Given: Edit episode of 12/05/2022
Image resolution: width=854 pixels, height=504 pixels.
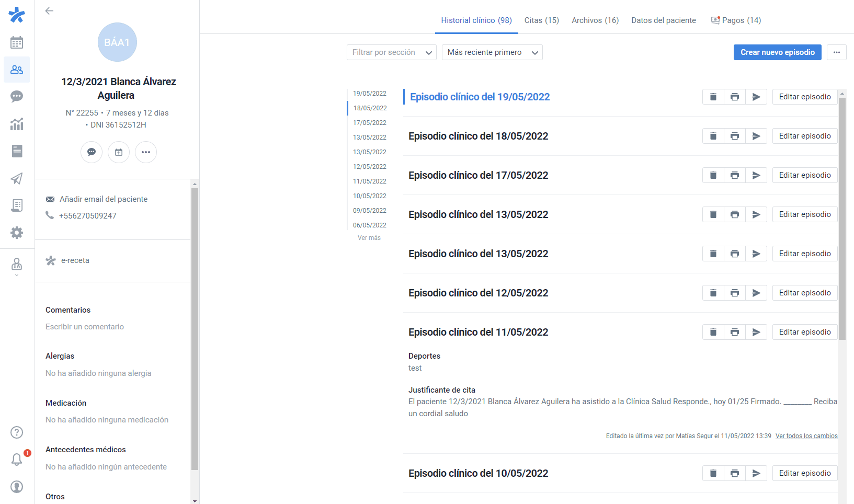Looking at the screenshot, I should [805, 293].
